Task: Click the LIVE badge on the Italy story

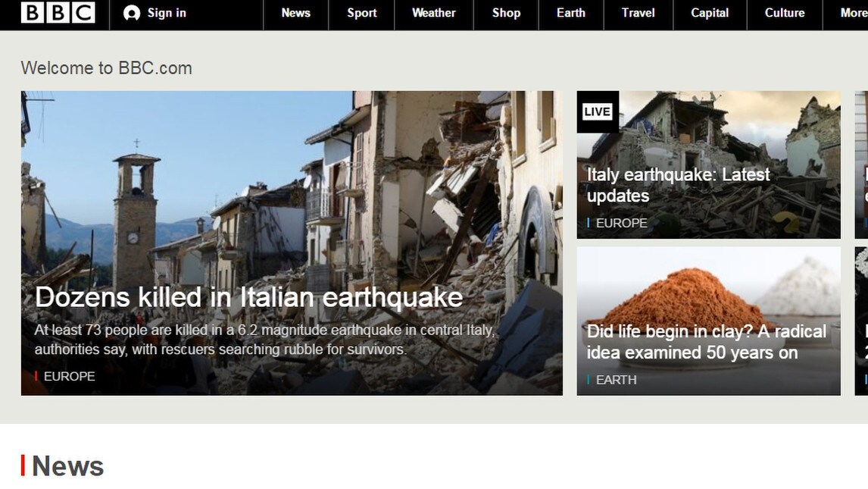Action: [x=598, y=111]
